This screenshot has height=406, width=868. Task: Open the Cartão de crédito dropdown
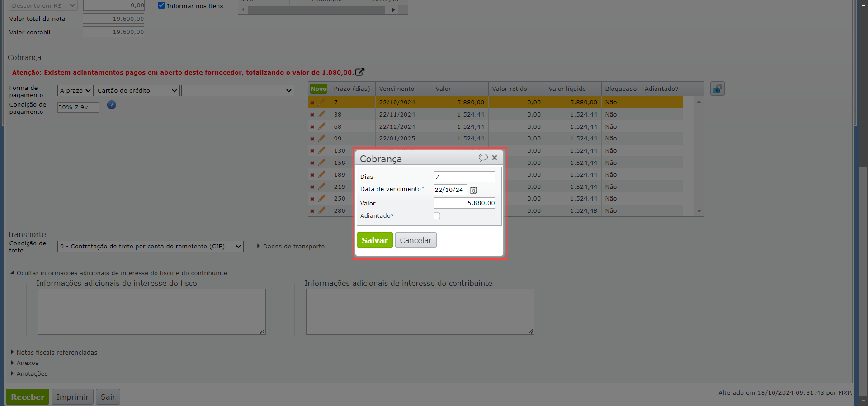coord(137,90)
